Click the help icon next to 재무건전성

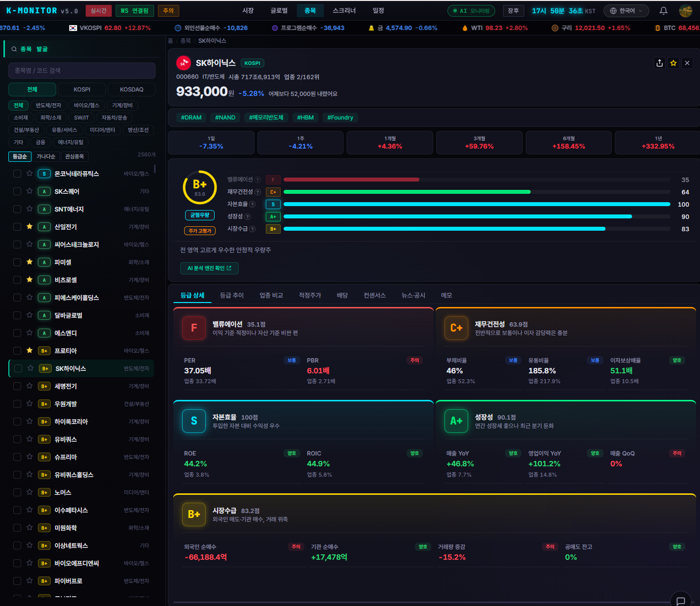click(257, 192)
